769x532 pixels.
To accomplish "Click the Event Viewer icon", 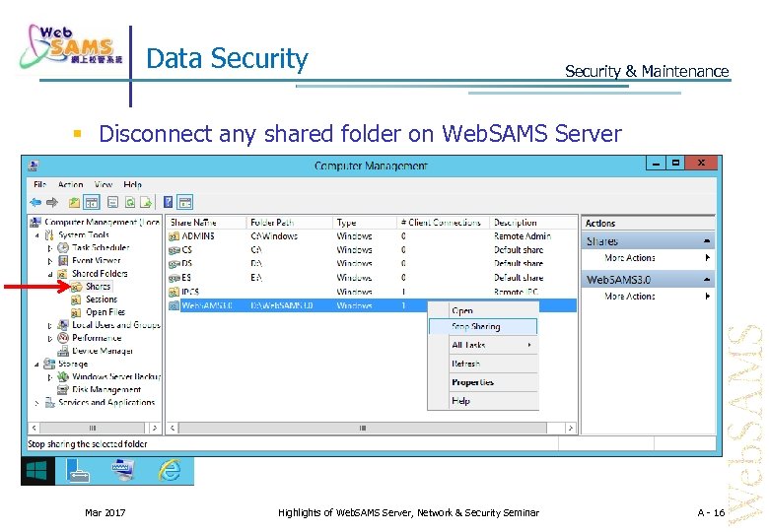I will point(63,260).
